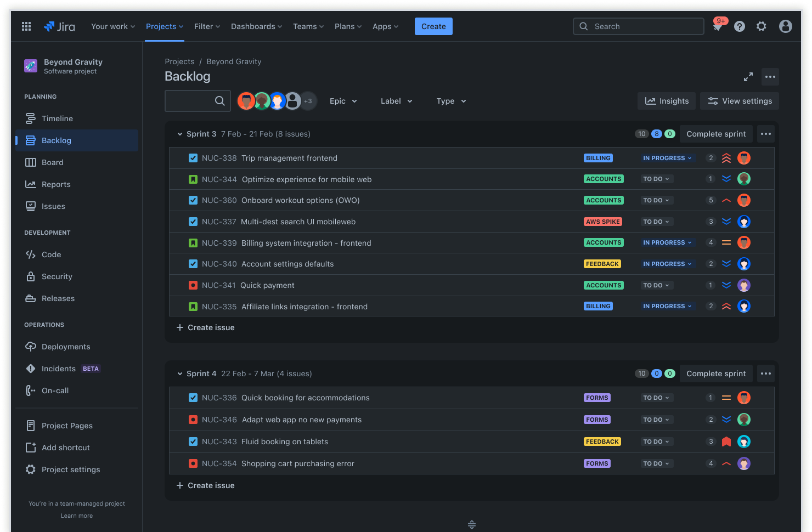812x532 pixels.
Task: Open the notifications bell
Action: coord(717,26)
